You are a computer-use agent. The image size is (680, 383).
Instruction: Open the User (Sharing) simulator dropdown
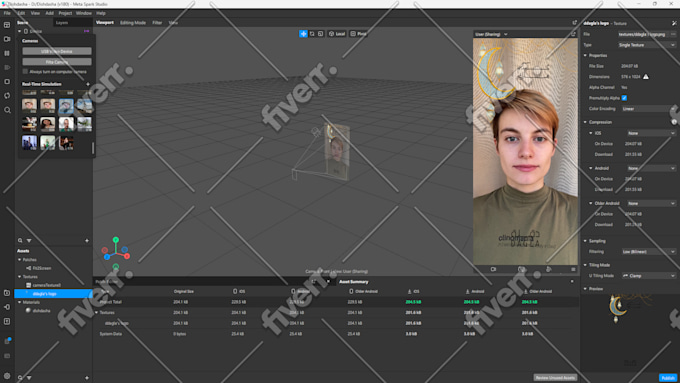[491, 34]
